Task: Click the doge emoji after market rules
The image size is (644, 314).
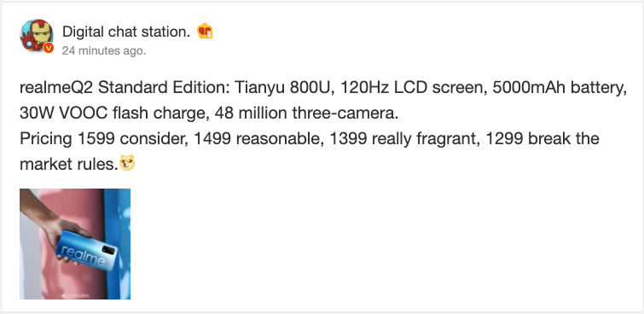Action: point(127,164)
